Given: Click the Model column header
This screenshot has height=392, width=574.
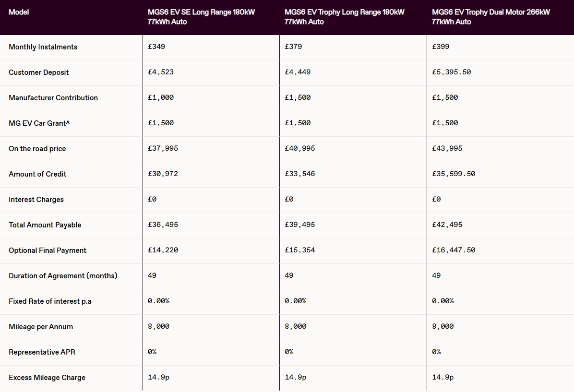Looking at the screenshot, I should coord(19,12).
